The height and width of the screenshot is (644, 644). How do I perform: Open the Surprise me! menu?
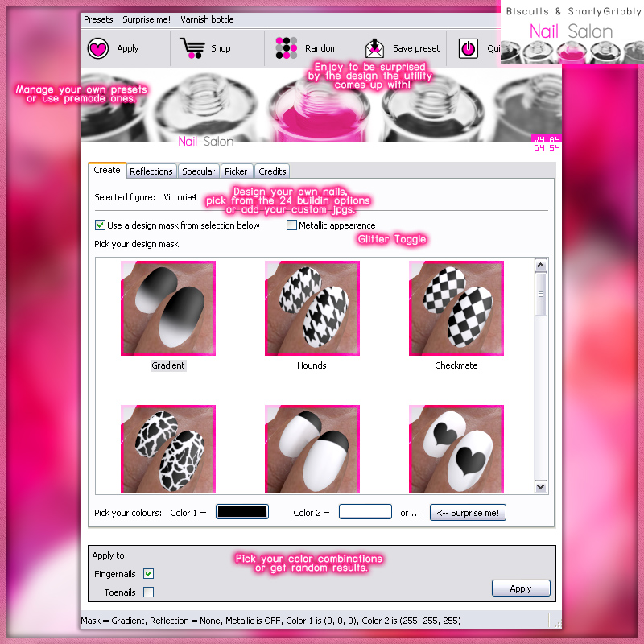pos(147,19)
